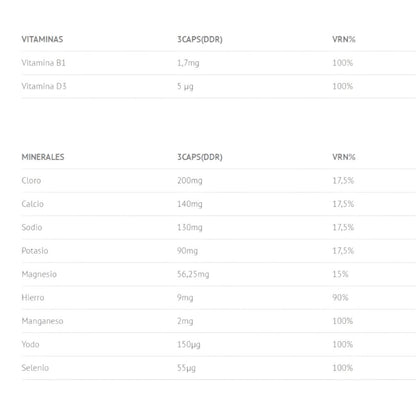Click the 5 µg value for Vitamina D3
Viewport: 416px width, 416px height.
point(185,87)
